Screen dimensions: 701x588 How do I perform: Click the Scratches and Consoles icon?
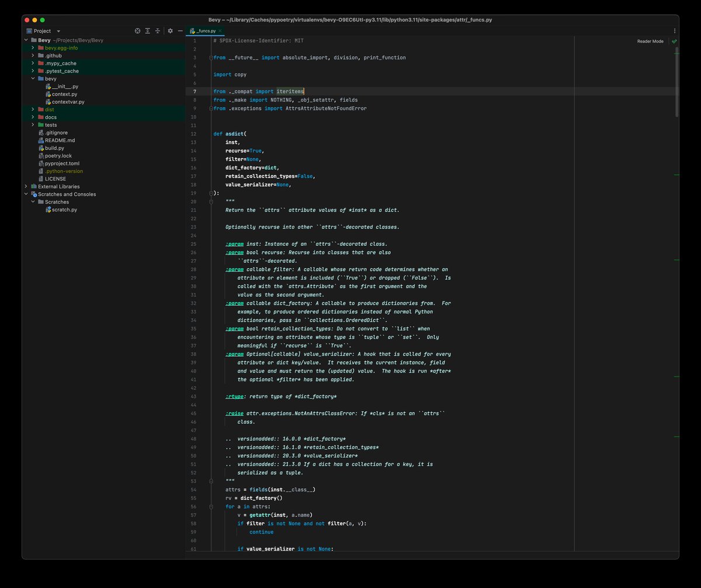[33, 194]
